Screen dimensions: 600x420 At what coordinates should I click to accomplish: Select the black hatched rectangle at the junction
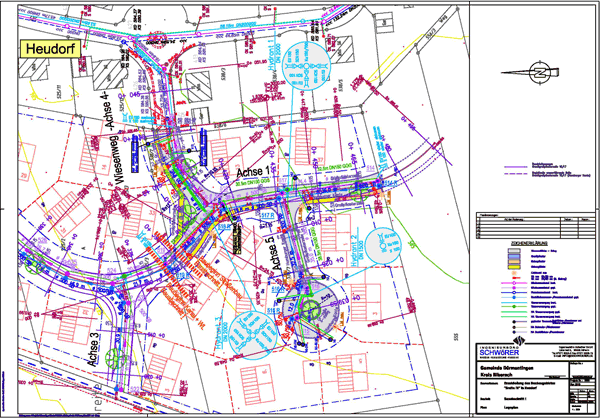(x=236, y=236)
